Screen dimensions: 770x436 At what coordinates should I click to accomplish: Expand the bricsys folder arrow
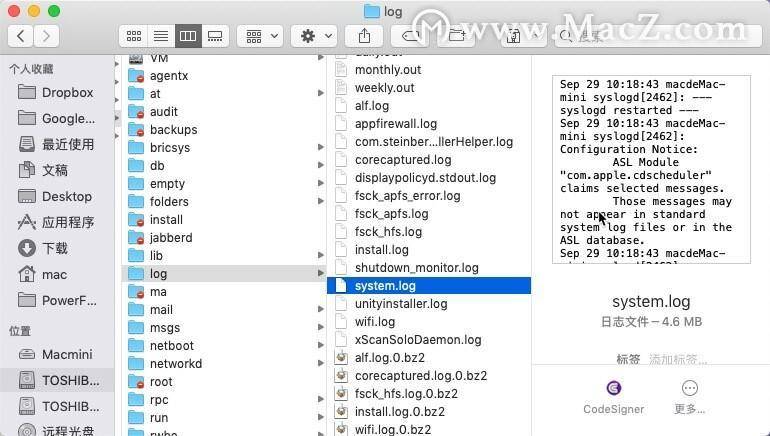coord(321,147)
